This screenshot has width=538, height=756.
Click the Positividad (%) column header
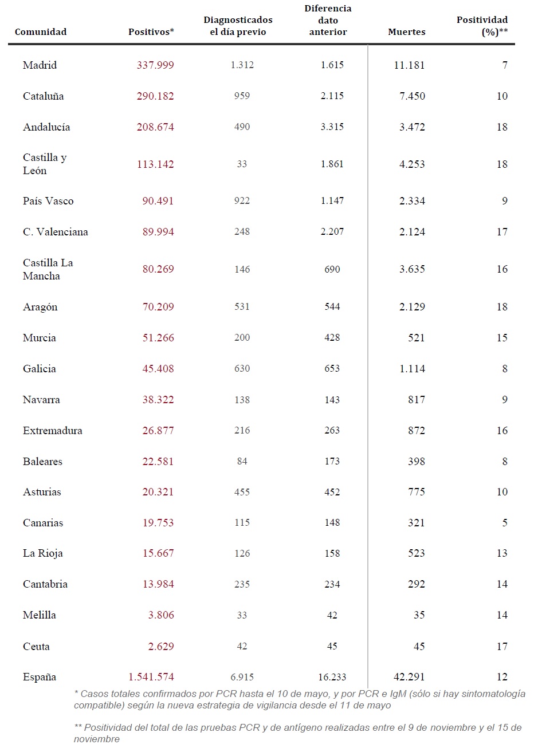pos(482,26)
